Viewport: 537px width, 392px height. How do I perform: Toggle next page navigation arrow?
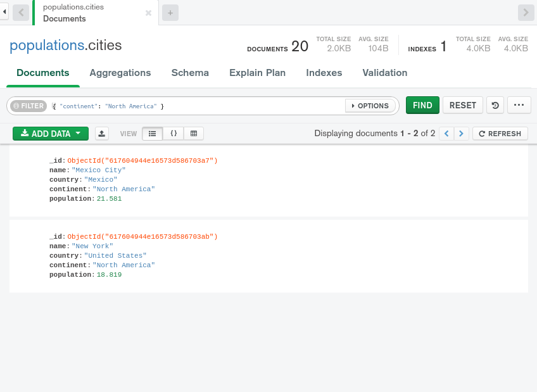pos(461,133)
